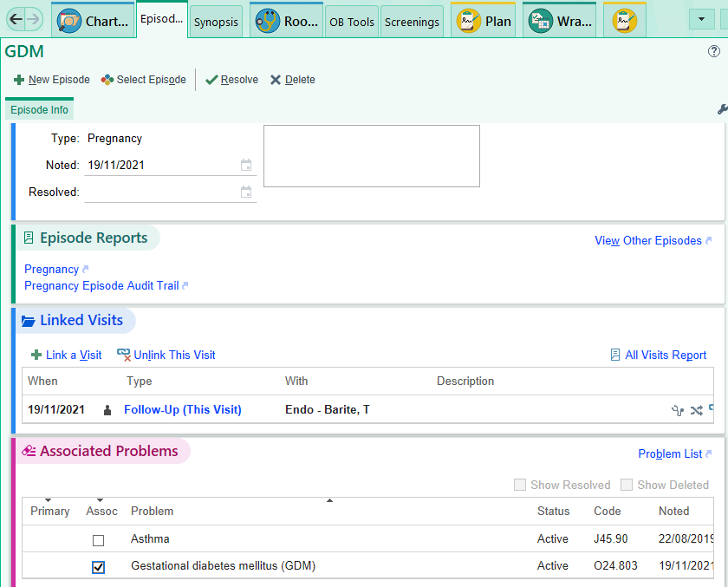The image size is (728, 587).
Task: Switch to OB Tools tab
Action: point(352,22)
